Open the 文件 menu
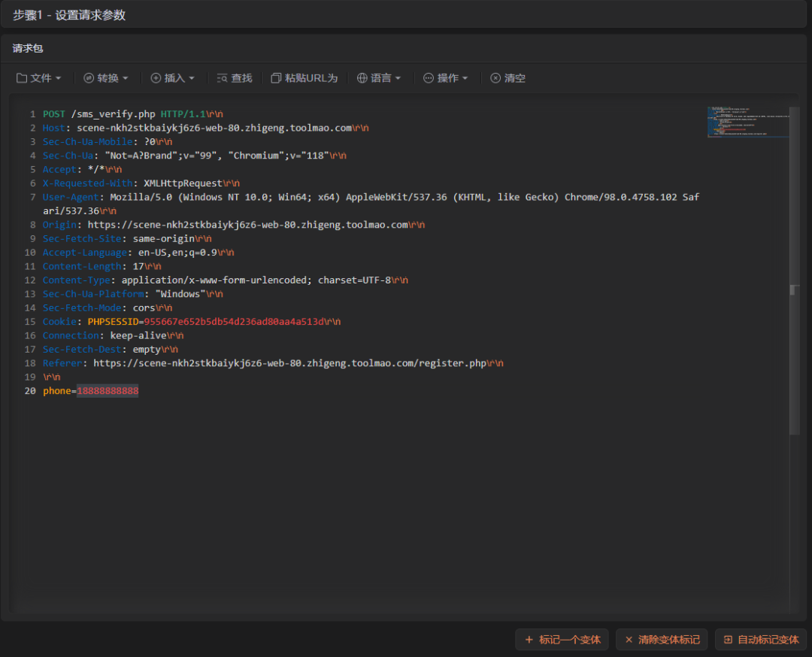Viewport: 812px width, 657px height. point(39,78)
